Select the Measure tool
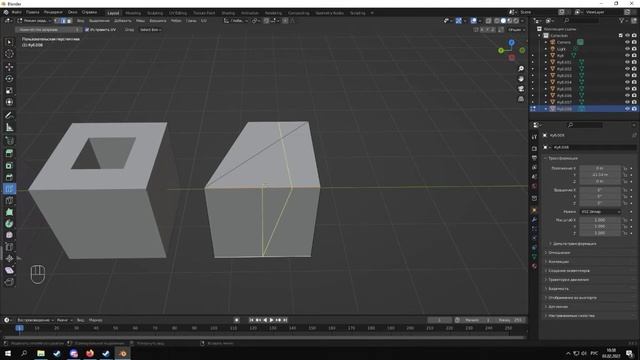 pos(9,128)
